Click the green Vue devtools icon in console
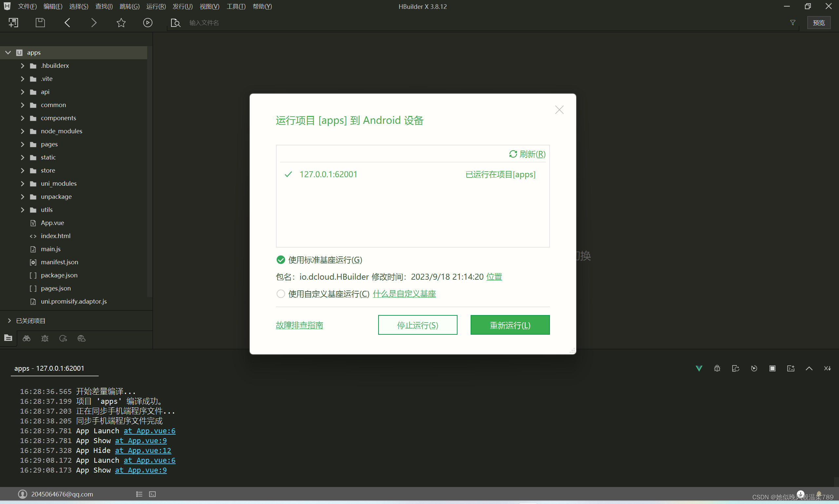This screenshot has height=504, width=839. point(699,368)
